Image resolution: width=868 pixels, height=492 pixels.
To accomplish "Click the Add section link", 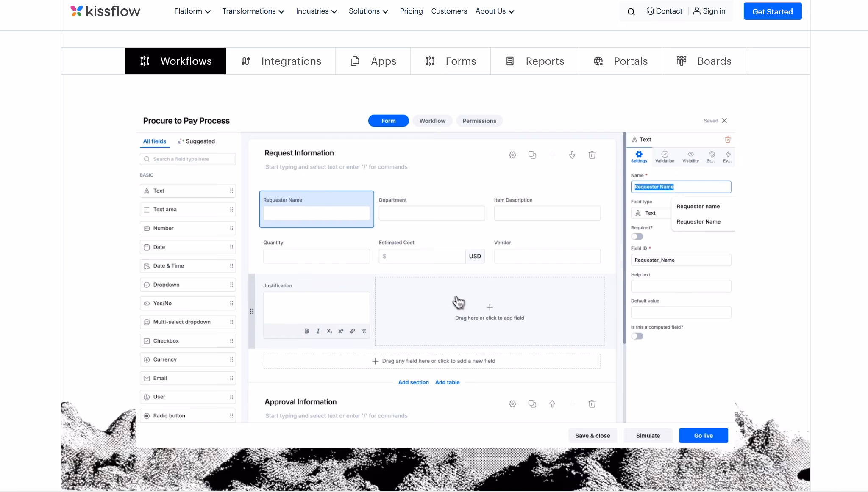I will click(x=413, y=382).
